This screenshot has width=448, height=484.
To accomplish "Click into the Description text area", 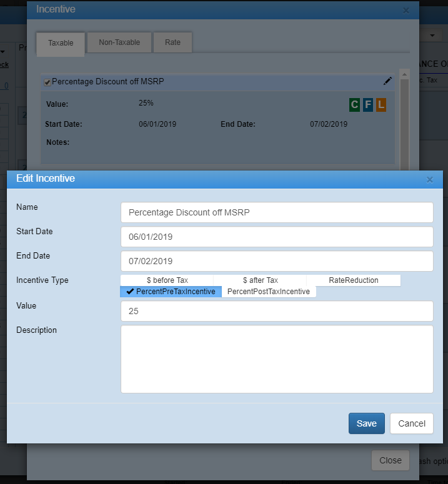I will click(276, 359).
